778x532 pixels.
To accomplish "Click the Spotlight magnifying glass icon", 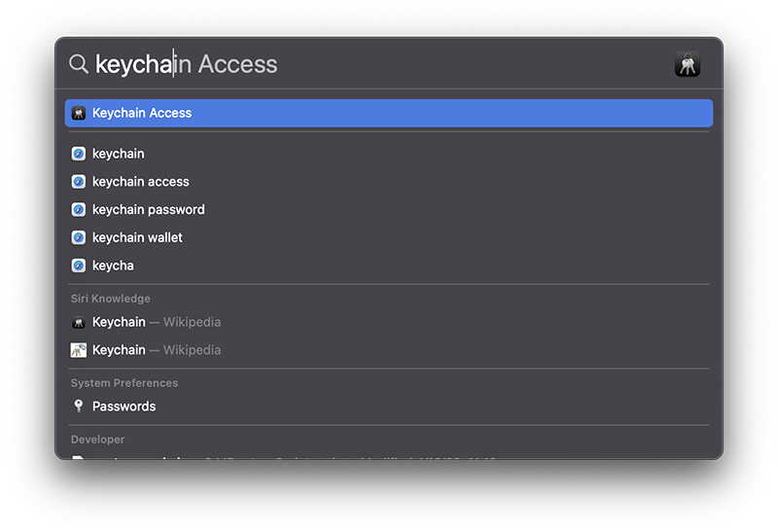I will pyautogui.click(x=79, y=64).
